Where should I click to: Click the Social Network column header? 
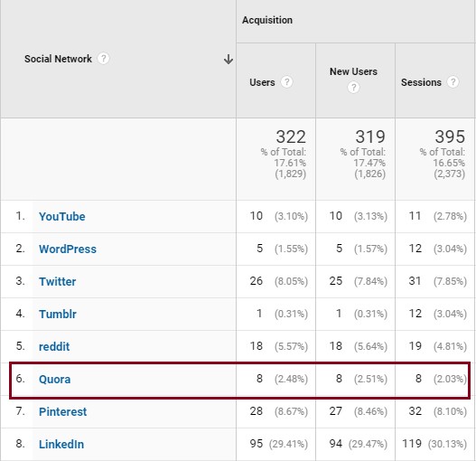(58, 59)
